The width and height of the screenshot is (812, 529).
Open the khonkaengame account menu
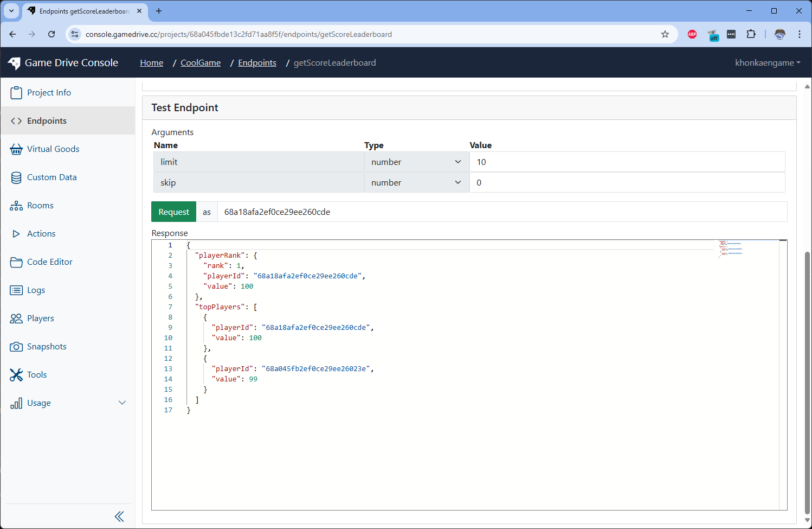(767, 62)
